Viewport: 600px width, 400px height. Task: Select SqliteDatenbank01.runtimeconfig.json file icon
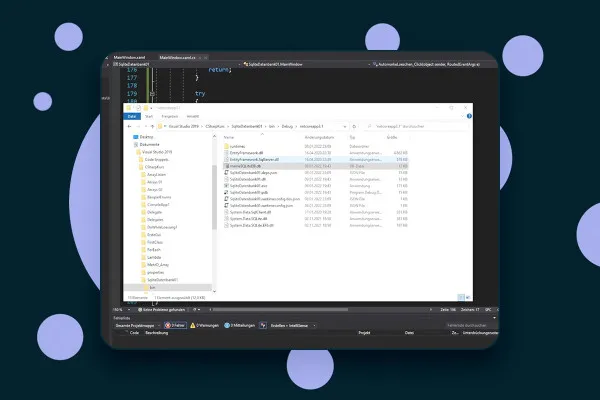(226, 206)
